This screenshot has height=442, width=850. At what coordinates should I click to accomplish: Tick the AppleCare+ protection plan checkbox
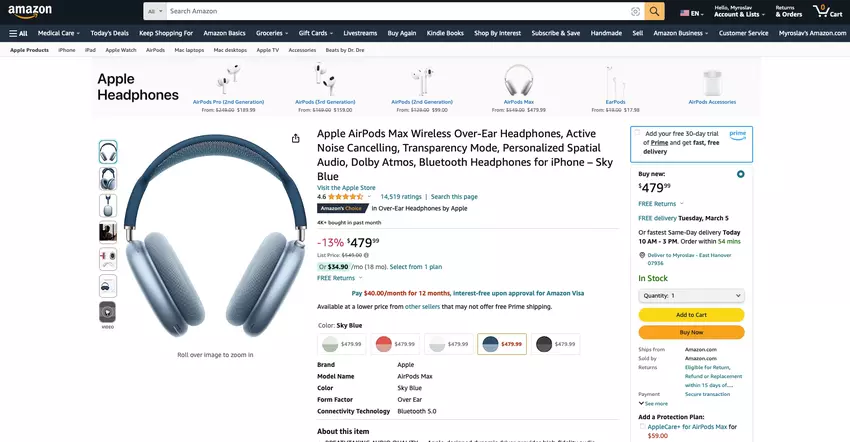(x=642, y=427)
